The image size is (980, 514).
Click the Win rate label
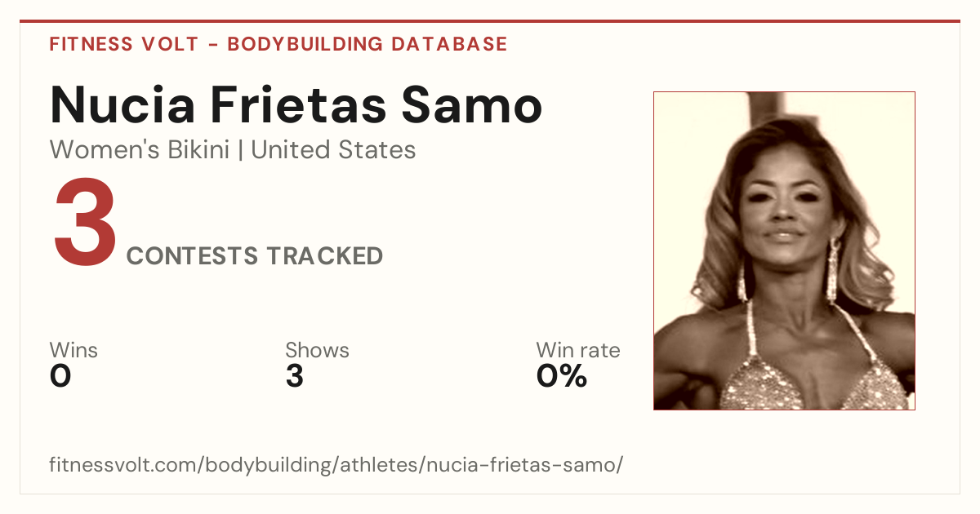click(578, 351)
